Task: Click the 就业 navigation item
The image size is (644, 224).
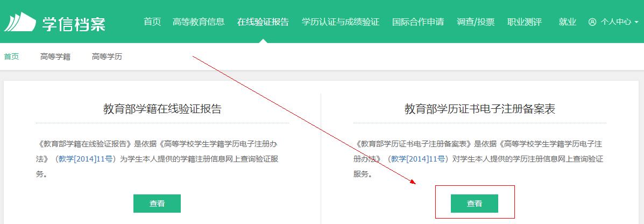Action: 567,22
